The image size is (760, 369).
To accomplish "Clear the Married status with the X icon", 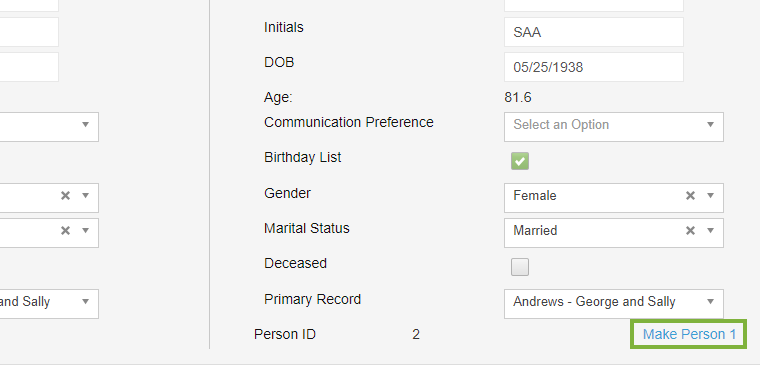I will point(690,231).
